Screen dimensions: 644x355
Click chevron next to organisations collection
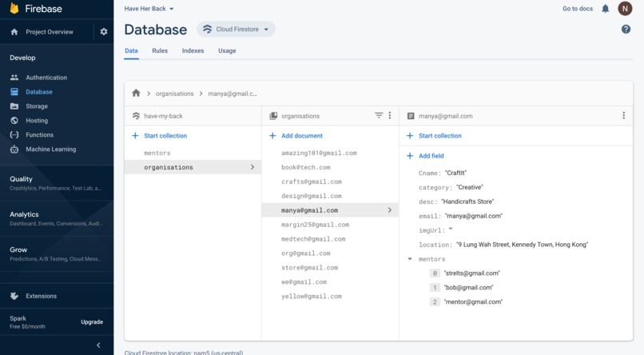tap(252, 167)
